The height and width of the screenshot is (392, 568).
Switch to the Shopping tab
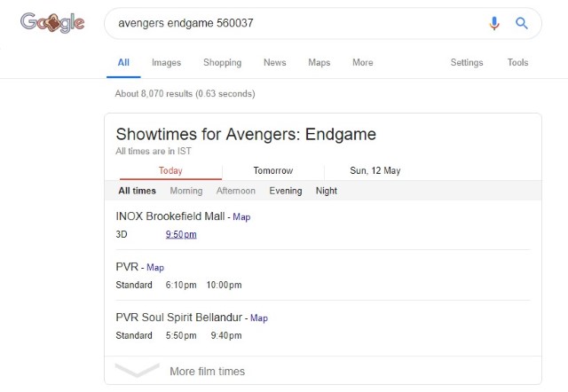tap(223, 62)
